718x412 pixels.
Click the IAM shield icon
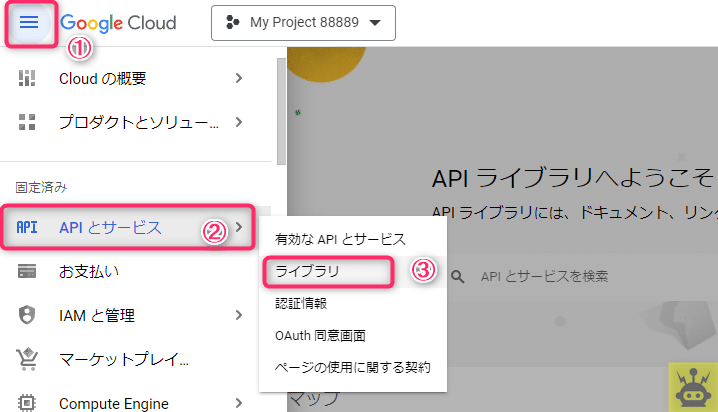pyautogui.click(x=27, y=315)
